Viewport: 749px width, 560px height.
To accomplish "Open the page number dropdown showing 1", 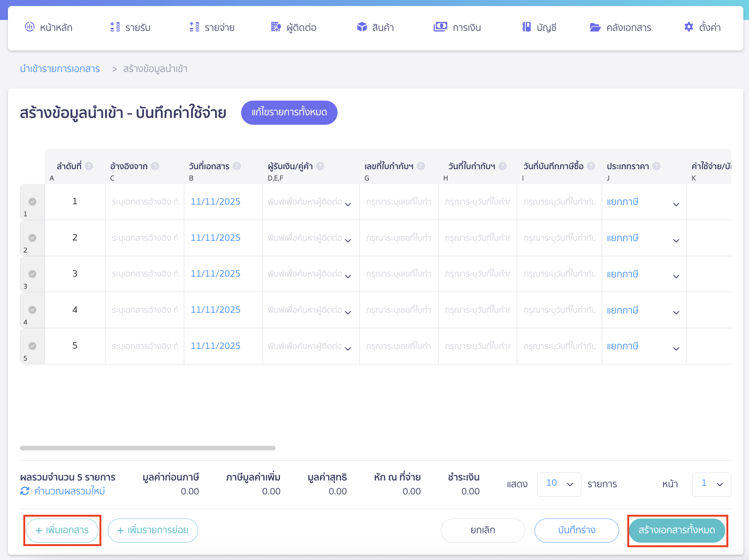I will point(711,484).
